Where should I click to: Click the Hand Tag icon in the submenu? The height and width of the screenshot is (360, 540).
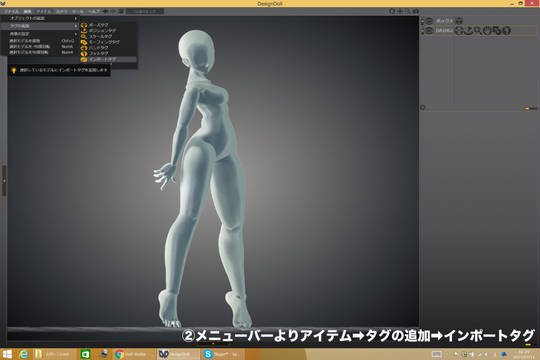click(x=84, y=48)
